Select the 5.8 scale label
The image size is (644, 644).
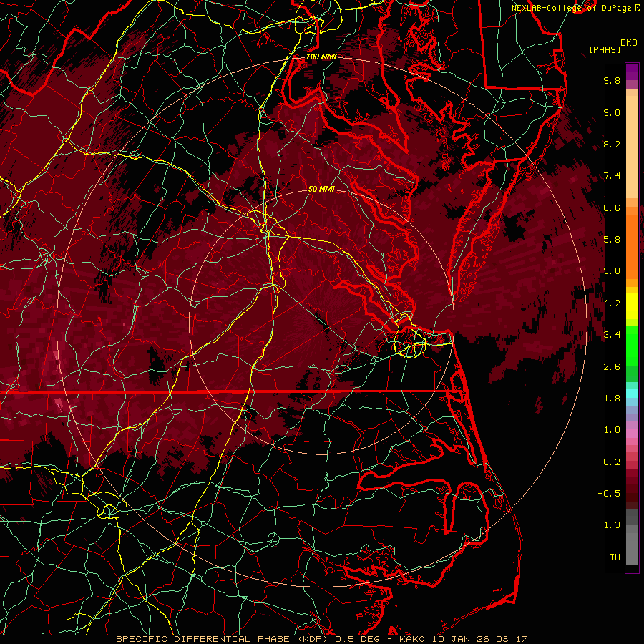pyautogui.click(x=612, y=240)
